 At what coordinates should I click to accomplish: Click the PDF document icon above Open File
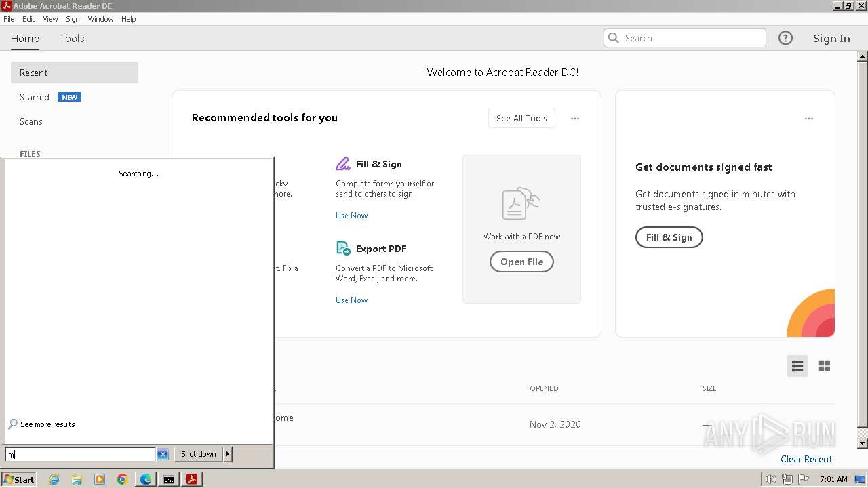521,203
